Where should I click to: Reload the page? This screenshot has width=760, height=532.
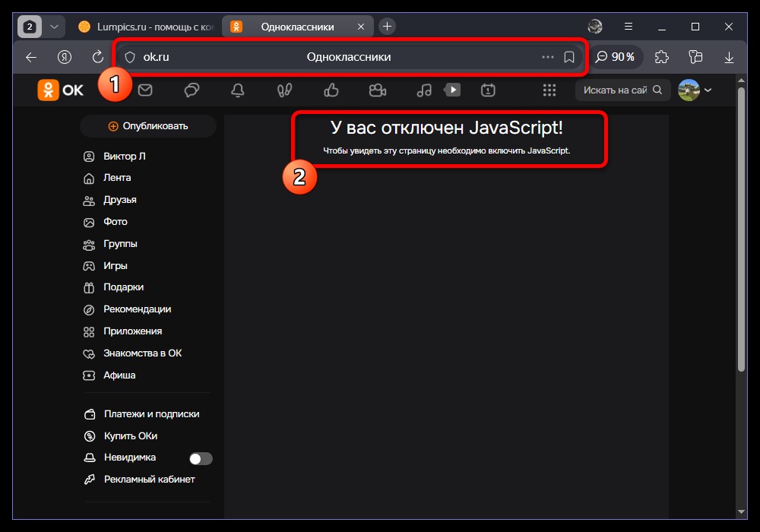pos(98,57)
